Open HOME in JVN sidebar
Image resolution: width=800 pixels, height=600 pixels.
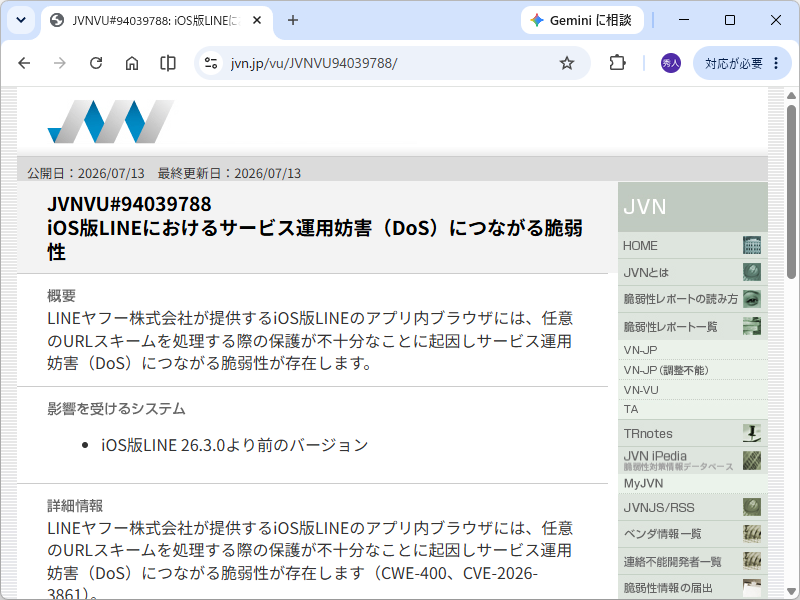tap(640, 246)
